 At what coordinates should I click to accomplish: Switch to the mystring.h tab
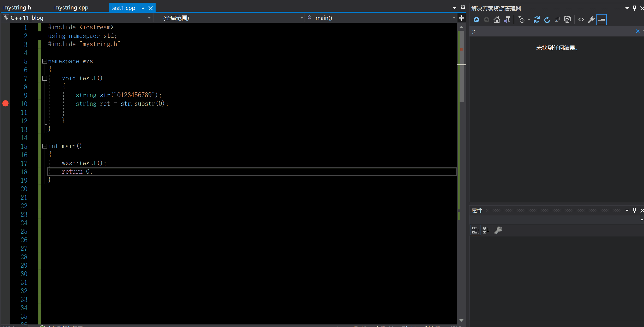[x=17, y=8]
